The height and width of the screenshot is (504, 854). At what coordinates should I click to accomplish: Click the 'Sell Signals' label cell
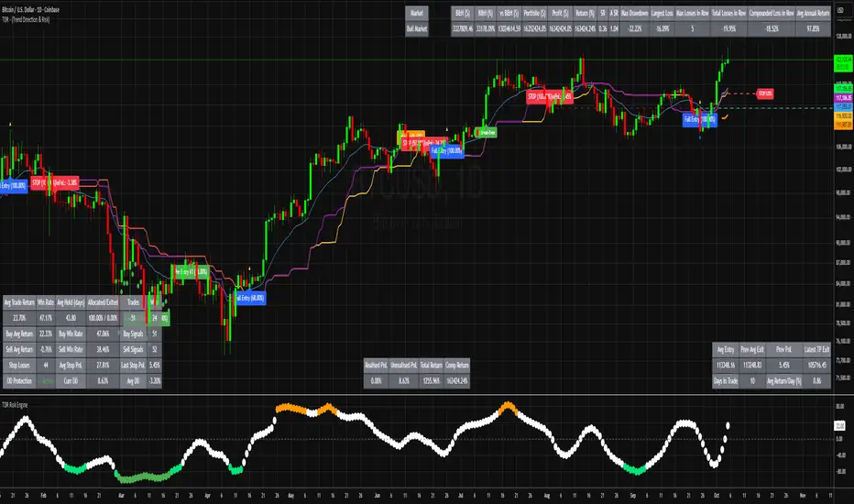[134, 350]
